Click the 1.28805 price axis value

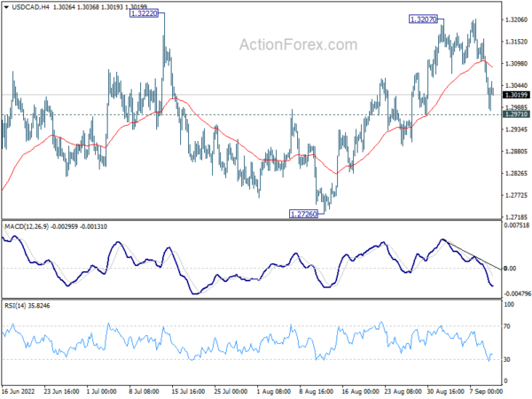click(516, 152)
